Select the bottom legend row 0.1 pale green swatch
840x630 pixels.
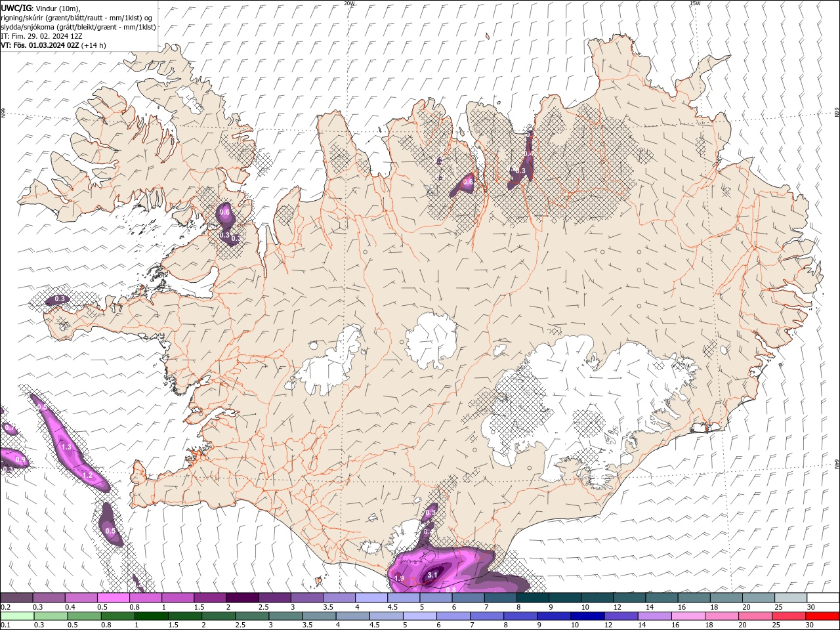(17, 616)
